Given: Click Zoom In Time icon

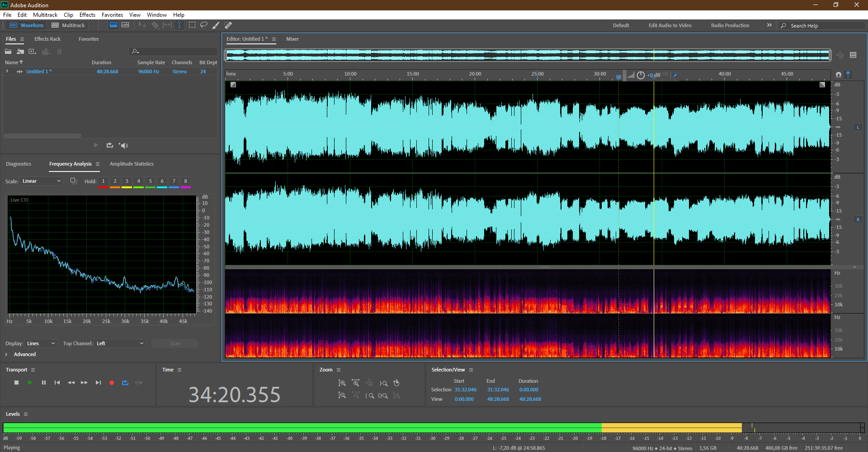Looking at the screenshot, I should pyautogui.click(x=356, y=383).
